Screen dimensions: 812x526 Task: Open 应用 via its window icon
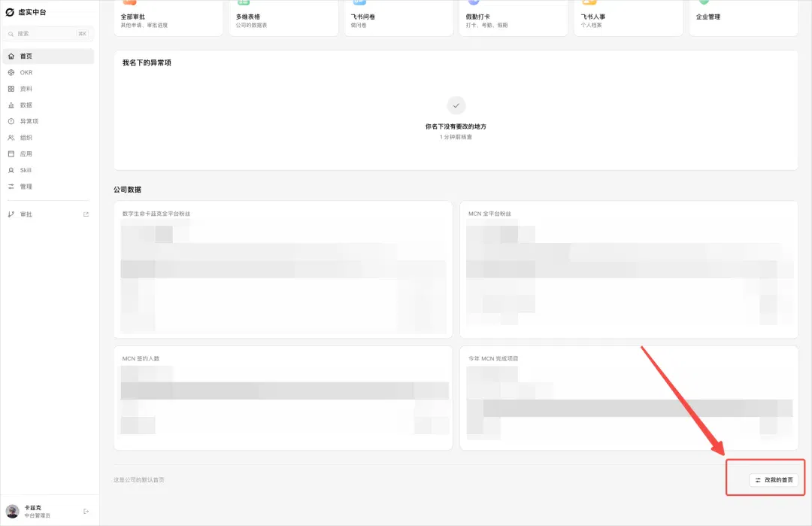point(11,154)
